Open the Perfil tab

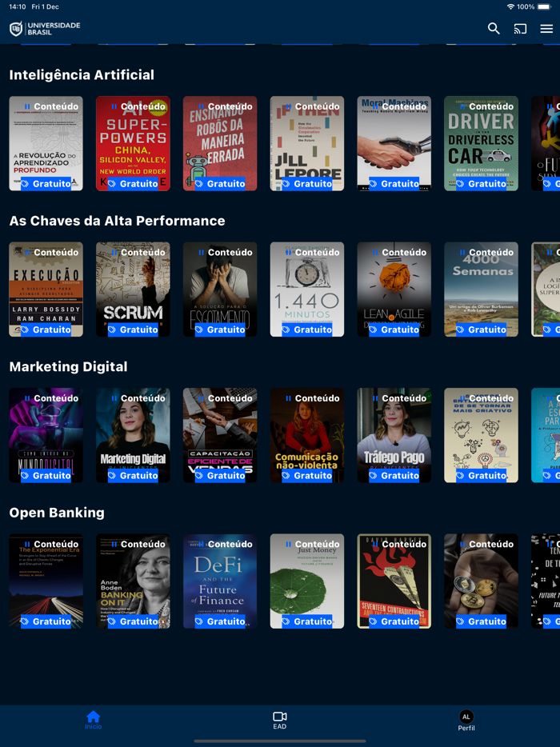coord(466,721)
